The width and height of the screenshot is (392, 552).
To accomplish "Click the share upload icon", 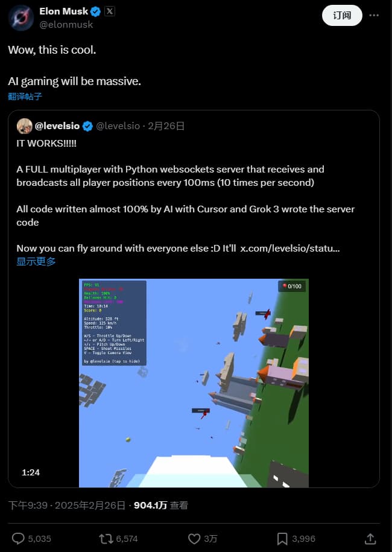I will click(x=370, y=539).
